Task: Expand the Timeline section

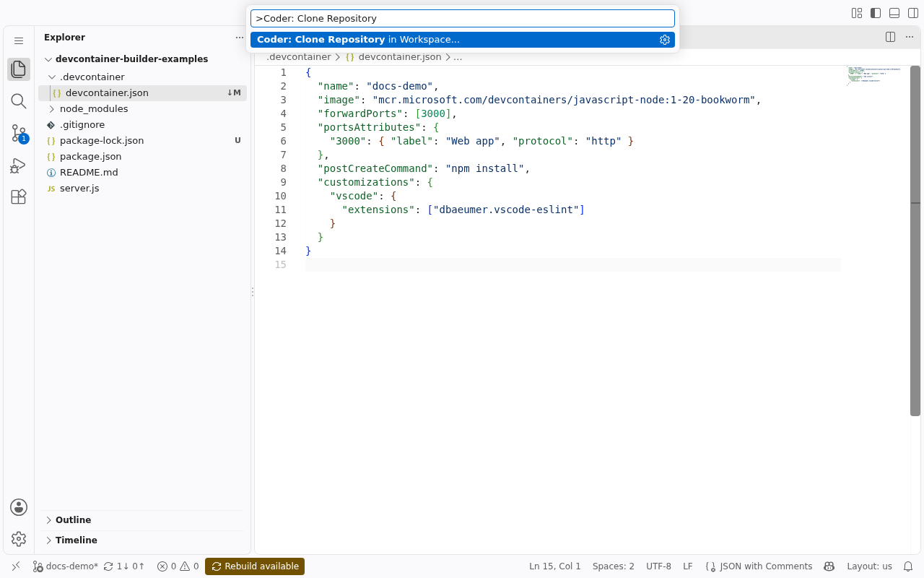Action: [x=143, y=540]
